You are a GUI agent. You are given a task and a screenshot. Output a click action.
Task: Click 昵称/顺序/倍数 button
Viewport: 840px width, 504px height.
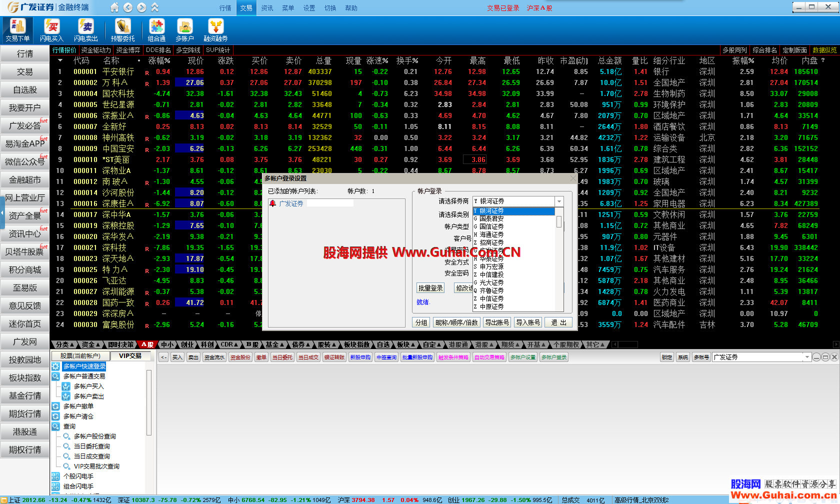(x=456, y=322)
